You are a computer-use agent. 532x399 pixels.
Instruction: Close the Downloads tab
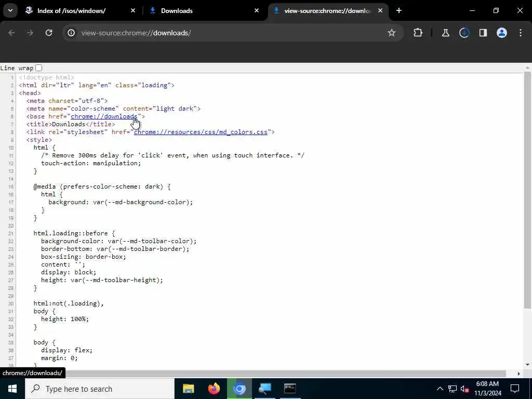point(257,10)
